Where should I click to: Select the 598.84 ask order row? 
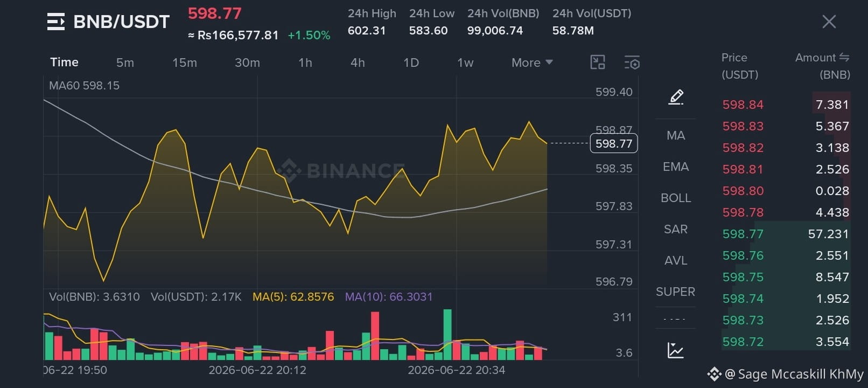[x=786, y=105]
